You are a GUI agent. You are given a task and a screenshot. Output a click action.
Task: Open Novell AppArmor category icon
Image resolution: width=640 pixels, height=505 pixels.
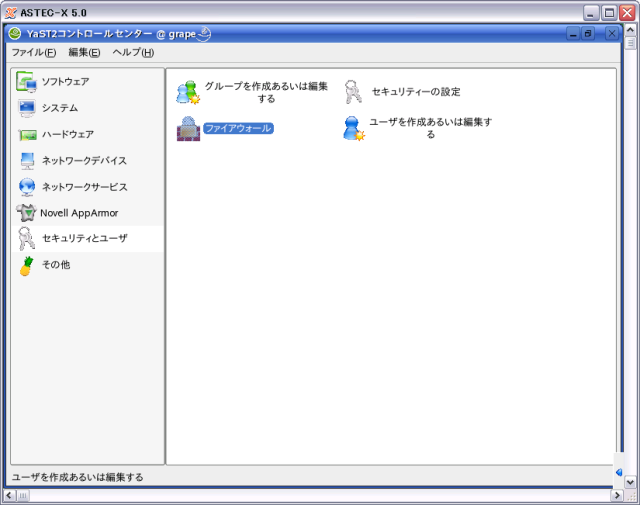(27, 212)
